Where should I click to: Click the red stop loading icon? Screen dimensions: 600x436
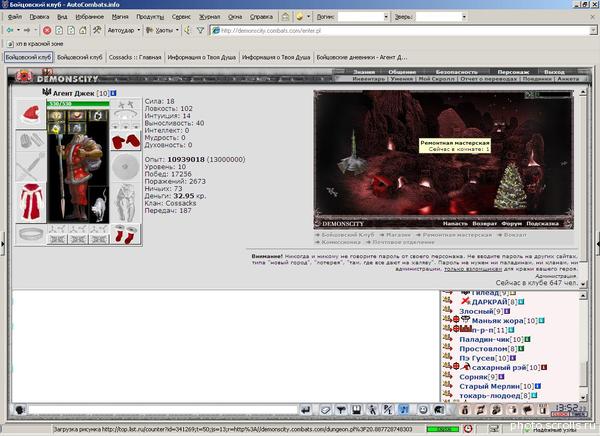coord(47,30)
